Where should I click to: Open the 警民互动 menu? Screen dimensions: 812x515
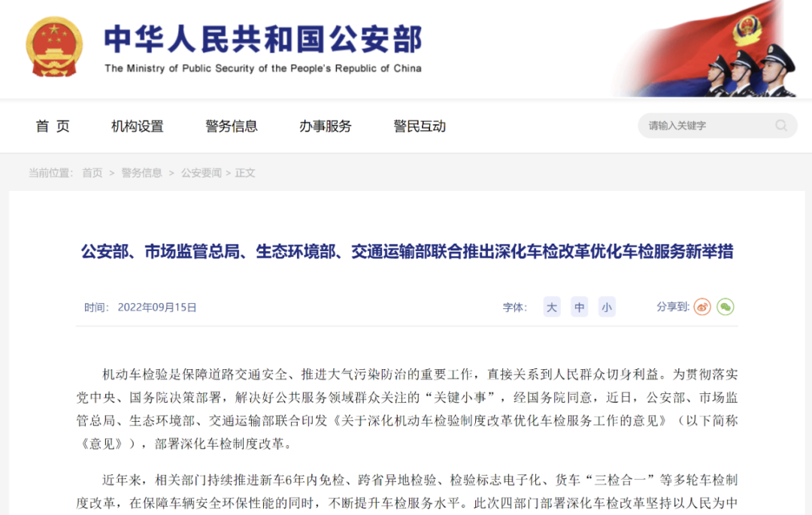420,126
